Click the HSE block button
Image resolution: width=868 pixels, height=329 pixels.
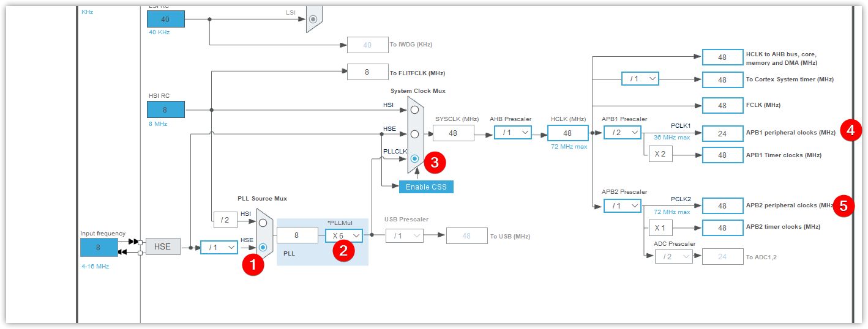(163, 246)
